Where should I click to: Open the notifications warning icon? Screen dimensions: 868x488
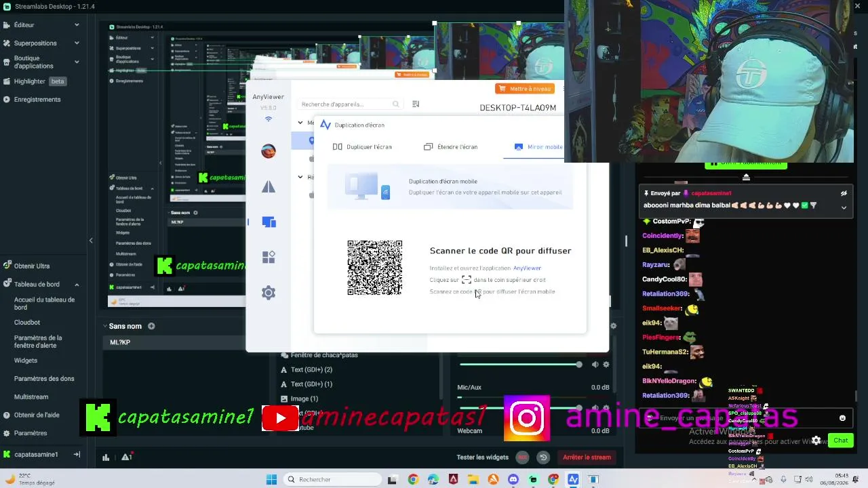(126, 457)
